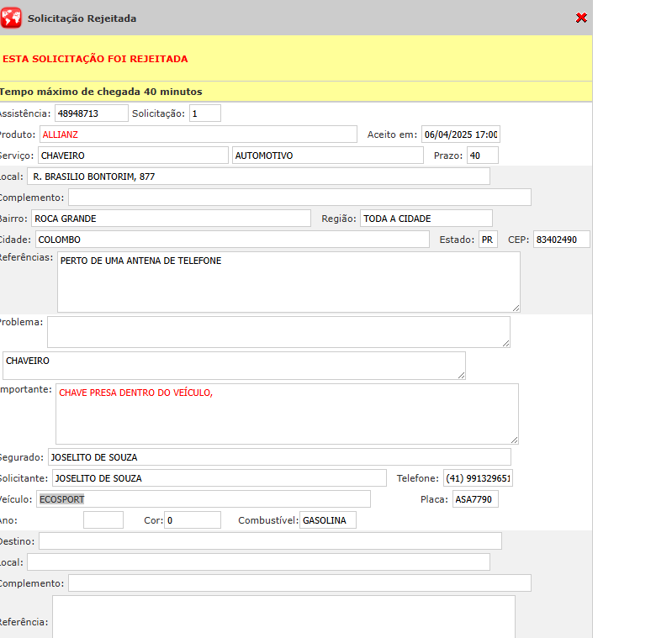Select the Placa field ASA7790
The height and width of the screenshot is (638, 672).
point(475,499)
